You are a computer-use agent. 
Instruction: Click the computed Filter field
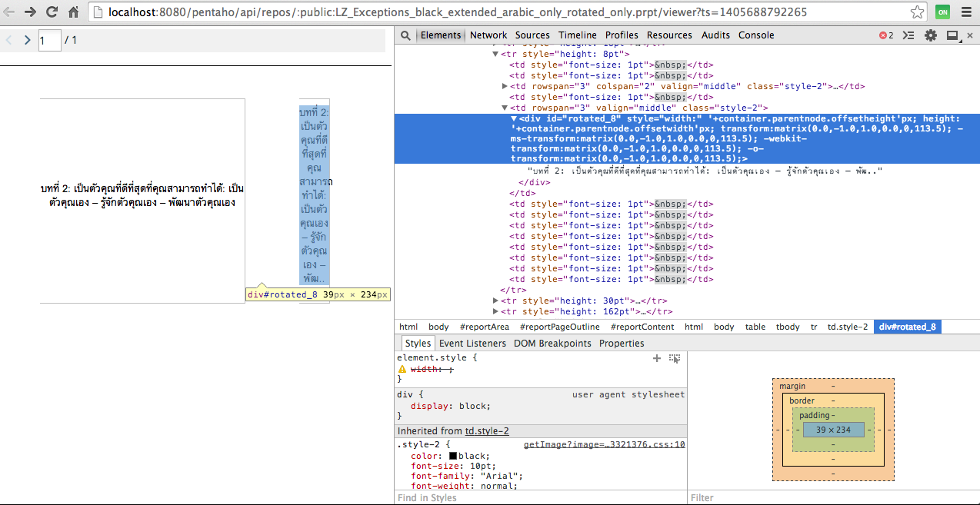click(x=834, y=498)
